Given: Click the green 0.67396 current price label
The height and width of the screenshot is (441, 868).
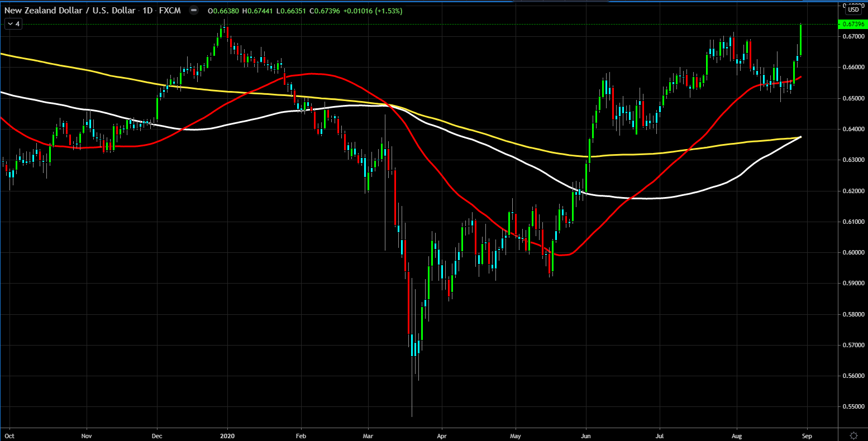Looking at the screenshot, I should click(853, 24).
